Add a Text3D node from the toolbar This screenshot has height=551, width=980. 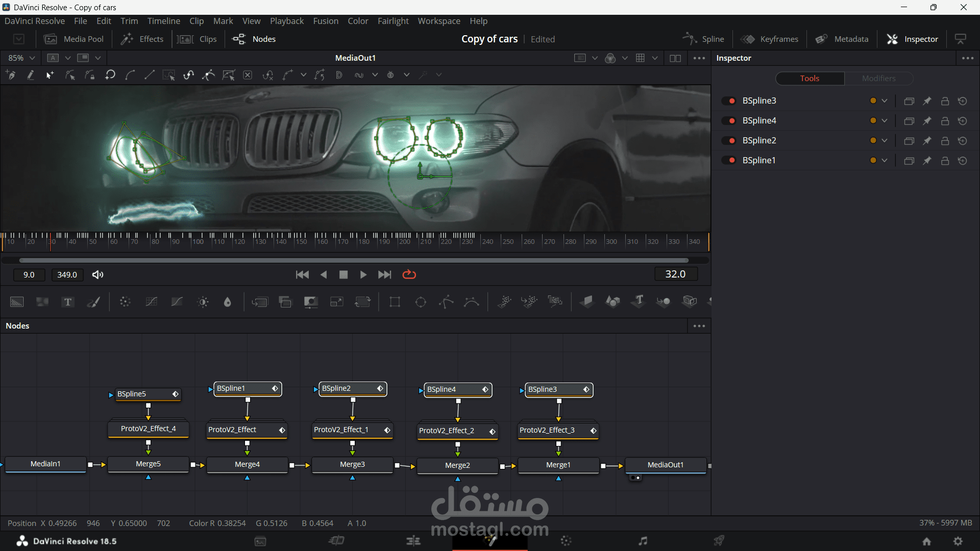coord(638,302)
